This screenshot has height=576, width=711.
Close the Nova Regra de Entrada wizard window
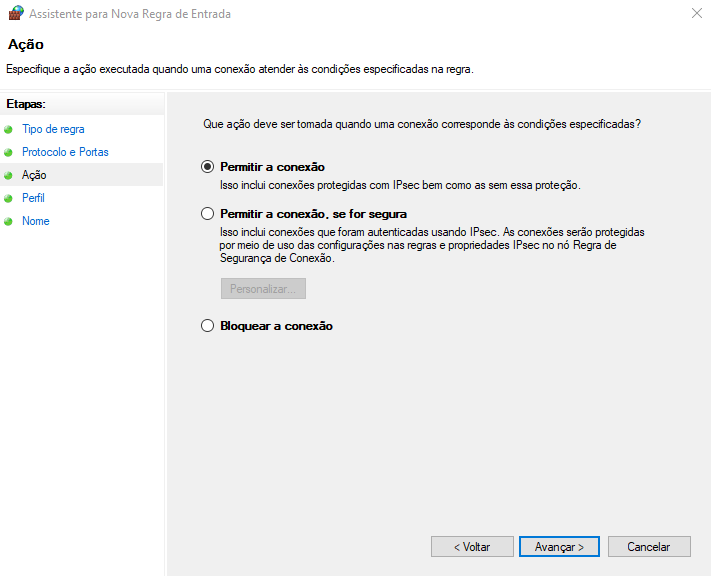click(x=694, y=14)
